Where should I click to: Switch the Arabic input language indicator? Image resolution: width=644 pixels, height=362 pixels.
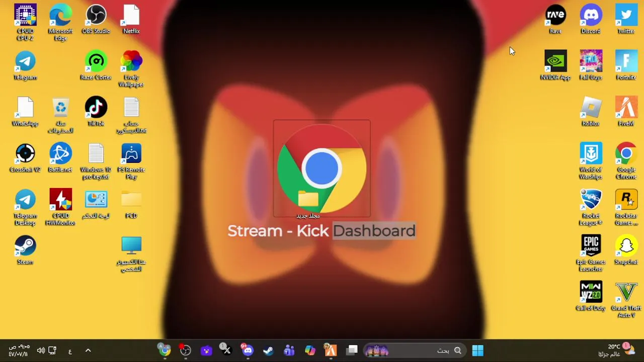[70, 351]
